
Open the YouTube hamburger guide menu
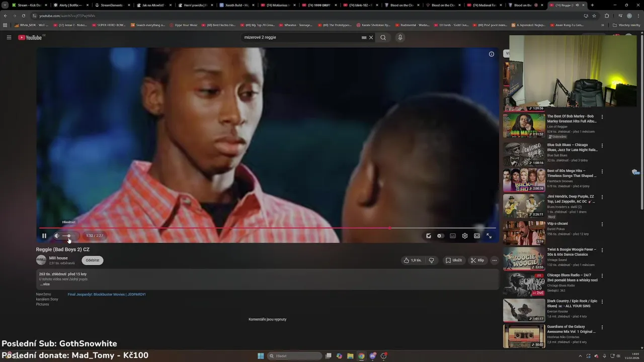pyautogui.click(x=9, y=37)
